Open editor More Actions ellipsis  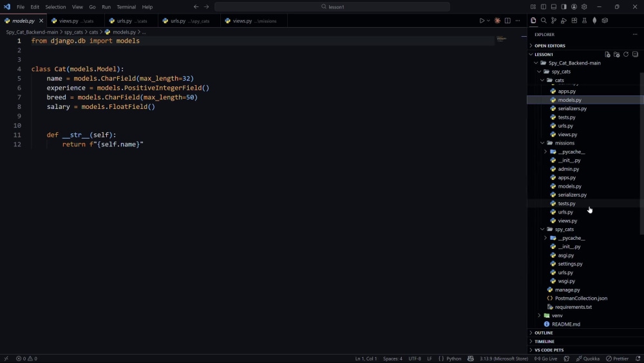click(x=518, y=21)
